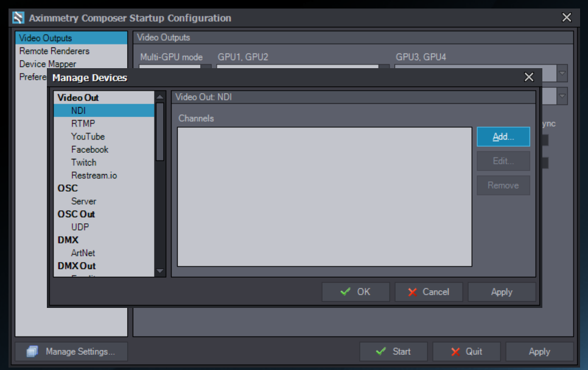Viewport: 588px width, 370px height.
Task: Open the GPU3, GPU4 dropdown arrow
Action: pyautogui.click(x=562, y=73)
